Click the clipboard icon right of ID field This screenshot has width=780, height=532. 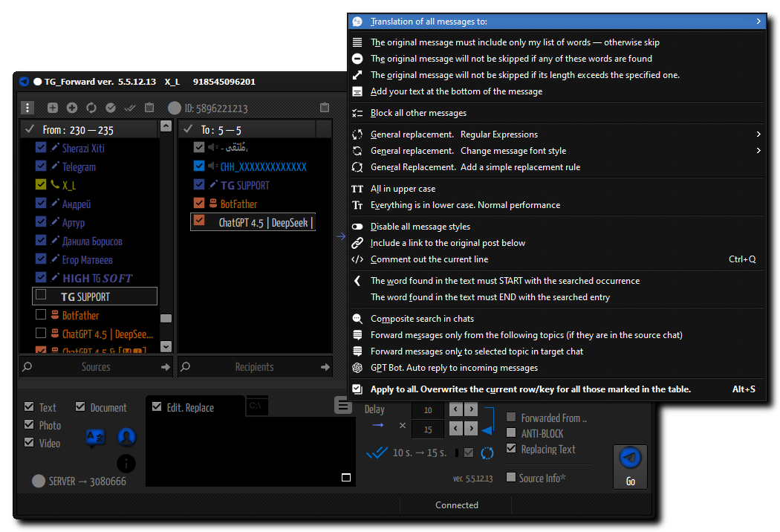pyautogui.click(x=325, y=108)
